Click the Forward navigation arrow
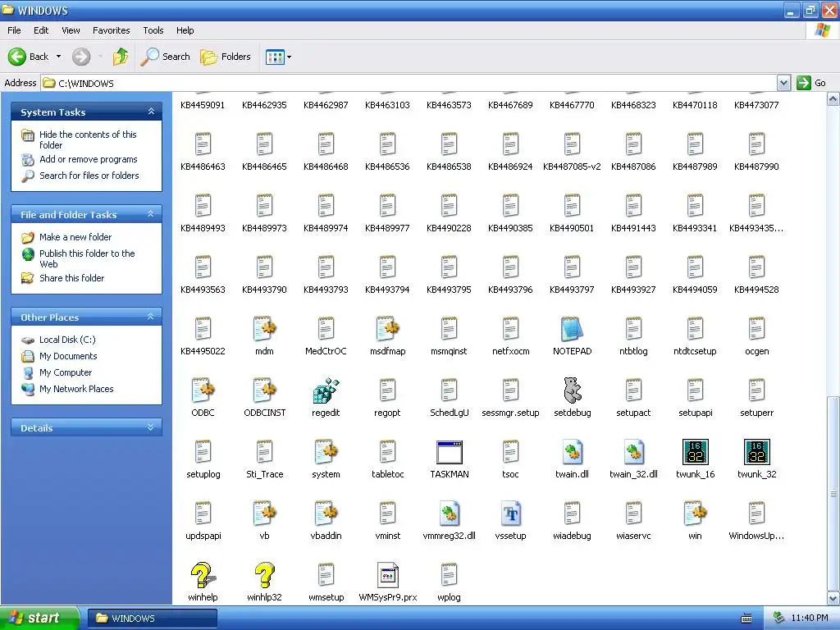This screenshot has width=840, height=630. (81, 57)
